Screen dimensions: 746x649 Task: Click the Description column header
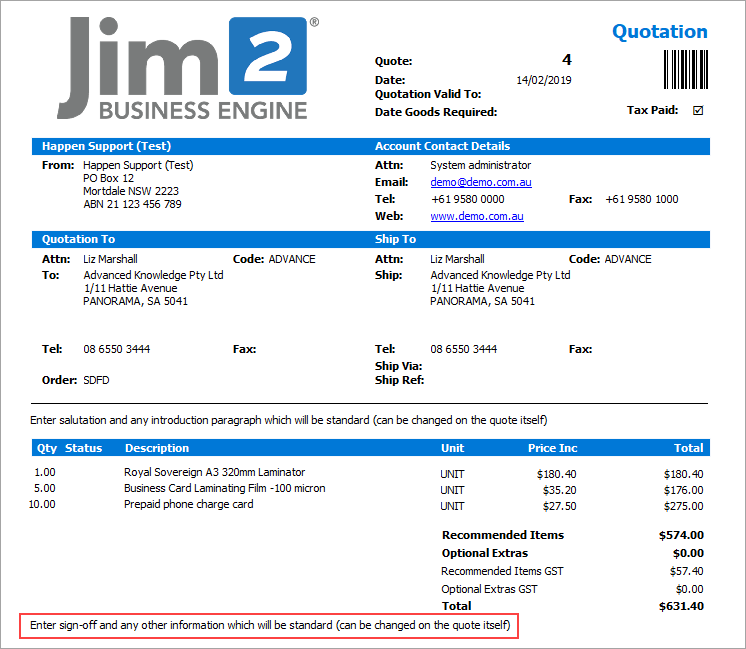(x=157, y=448)
